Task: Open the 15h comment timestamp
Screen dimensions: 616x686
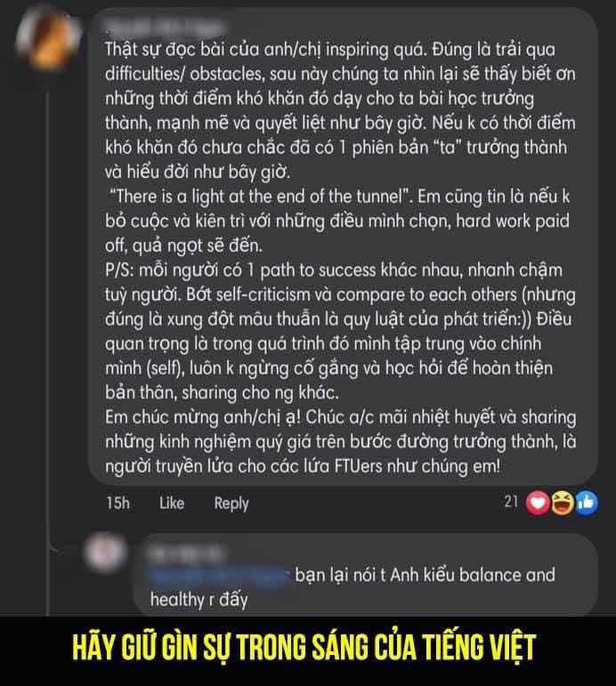Action: tap(118, 503)
